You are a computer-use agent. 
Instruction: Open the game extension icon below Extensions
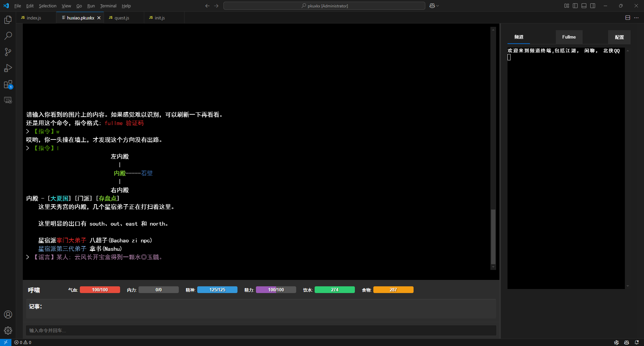coord(8,100)
